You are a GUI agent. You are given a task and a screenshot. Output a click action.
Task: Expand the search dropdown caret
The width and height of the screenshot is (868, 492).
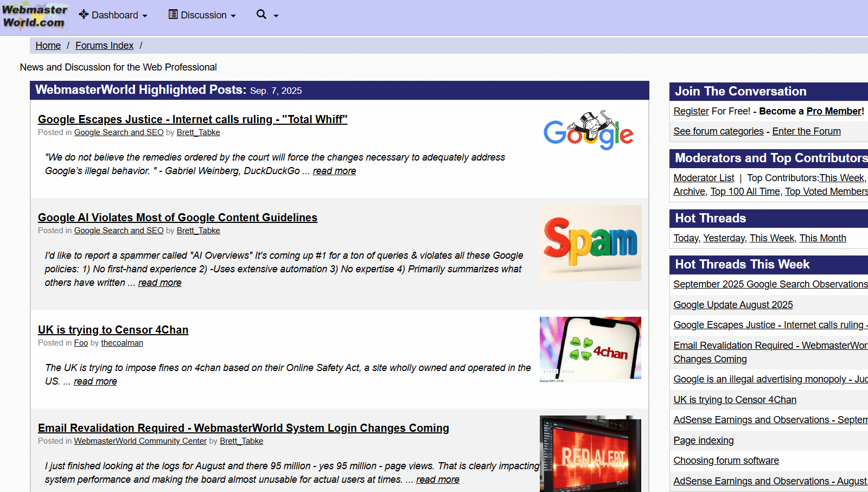tap(276, 16)
